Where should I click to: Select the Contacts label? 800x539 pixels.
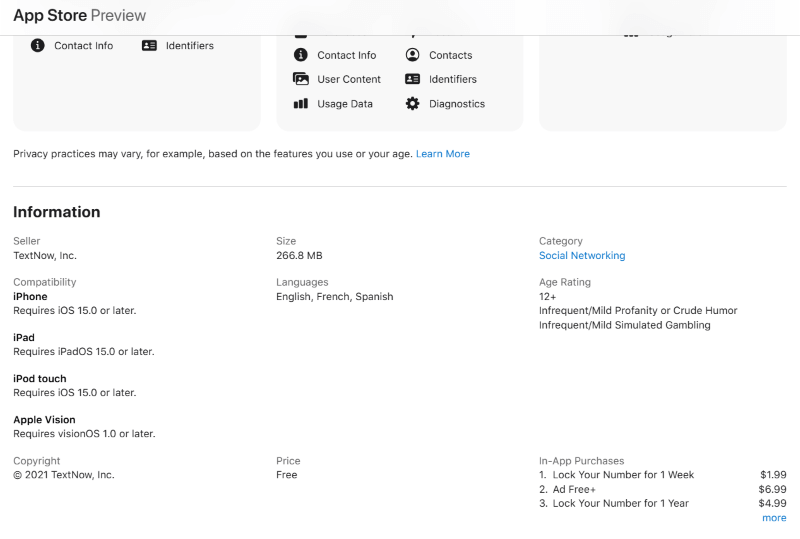[451, 55]
